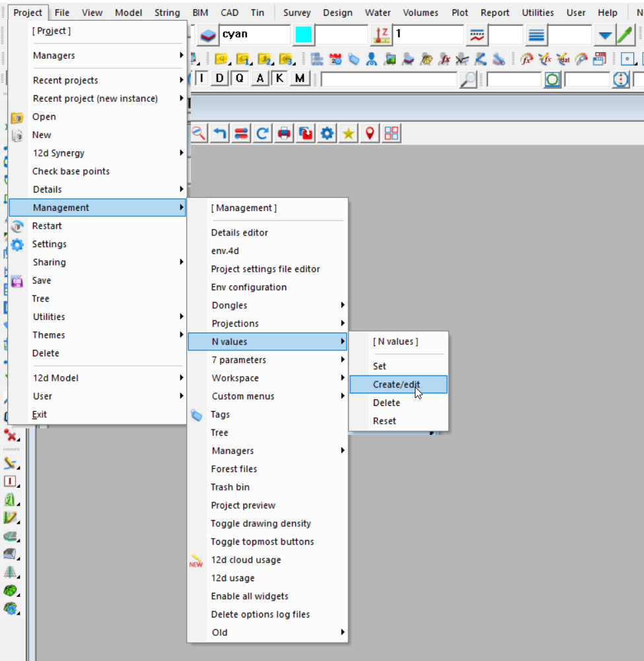Open the blue dropdown arrow beside the pen icon
Viewport: 644px width, 661px height.
(604, 35)
